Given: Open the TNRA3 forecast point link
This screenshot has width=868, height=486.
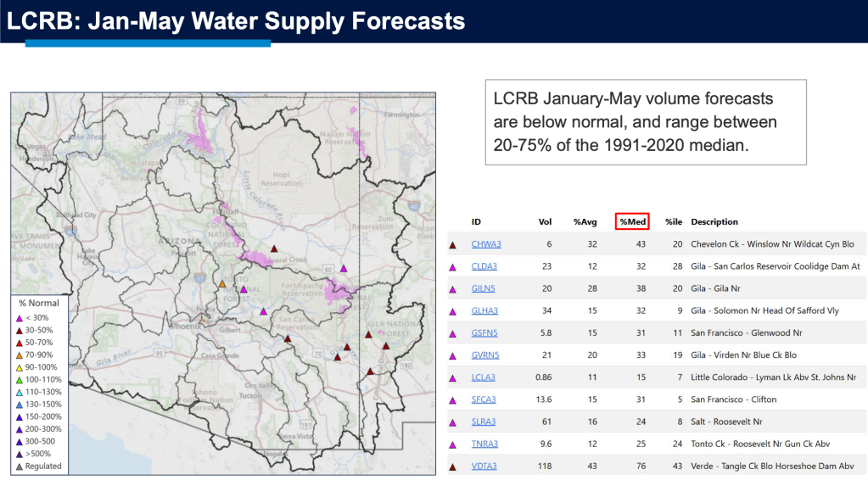Looking at the screenshot, I should (x=485, y=443).
